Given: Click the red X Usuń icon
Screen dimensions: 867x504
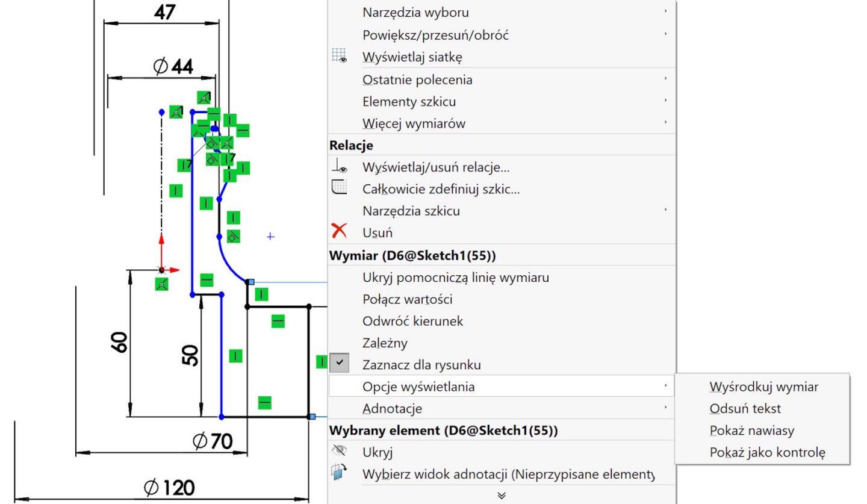Looking at the screenshot, I should point(340,232).
